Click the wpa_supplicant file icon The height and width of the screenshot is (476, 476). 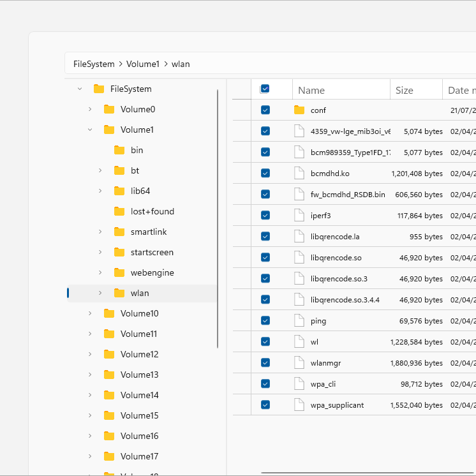coord(299,405)
